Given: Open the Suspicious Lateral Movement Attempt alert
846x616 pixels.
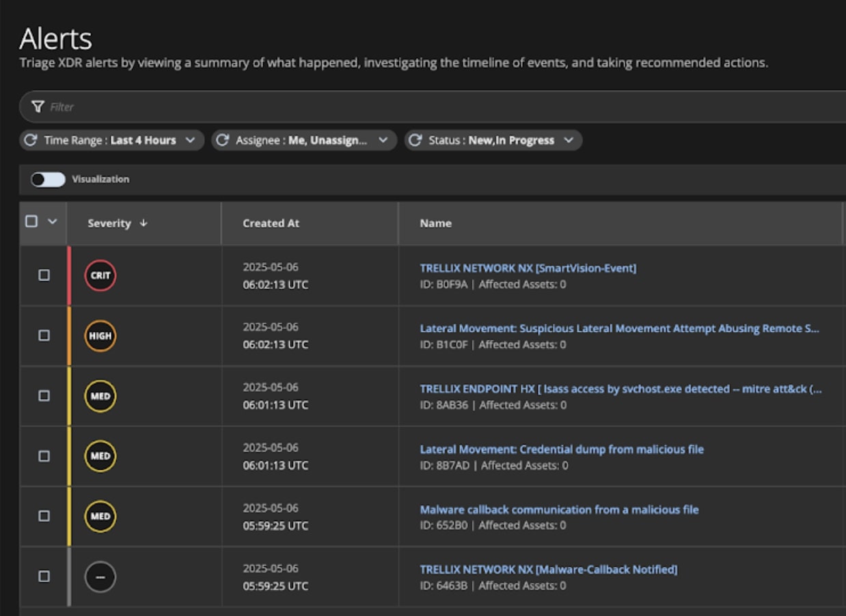Looking at the screenshot, I should [x=619, y=328].
